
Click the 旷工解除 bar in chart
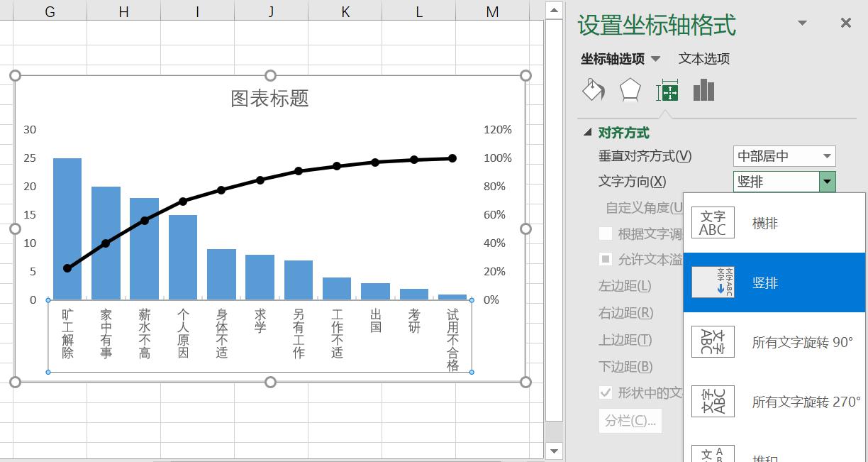[x=67, y=229]
